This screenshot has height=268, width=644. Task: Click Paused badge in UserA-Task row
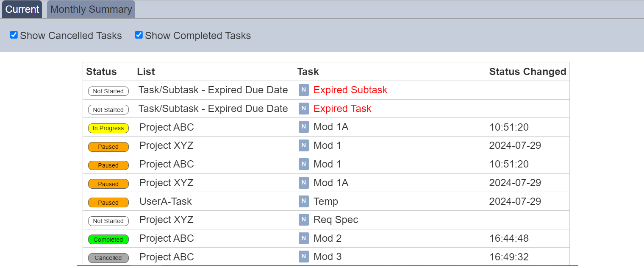[108, 203]
